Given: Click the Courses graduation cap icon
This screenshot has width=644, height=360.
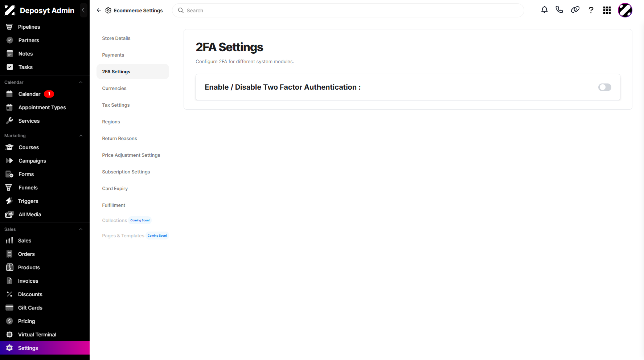Looking at the screenshot, I should 9,147.
